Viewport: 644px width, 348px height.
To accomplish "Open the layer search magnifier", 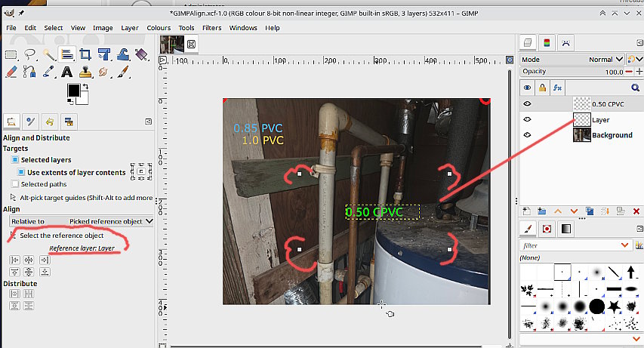I will coord(635,88).
